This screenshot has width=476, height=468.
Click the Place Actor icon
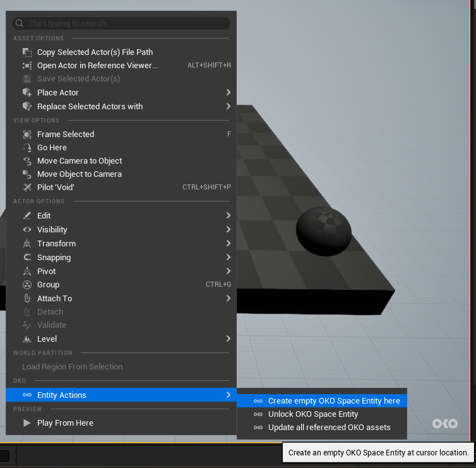click(x=27, y=92)
